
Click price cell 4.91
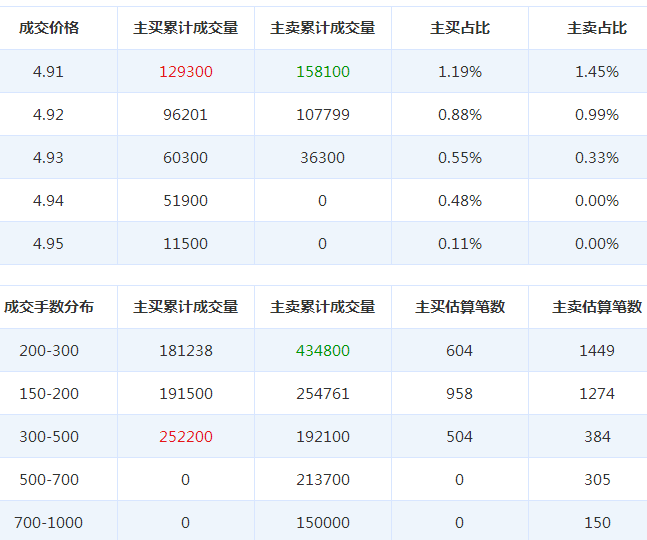click(48, 72)
